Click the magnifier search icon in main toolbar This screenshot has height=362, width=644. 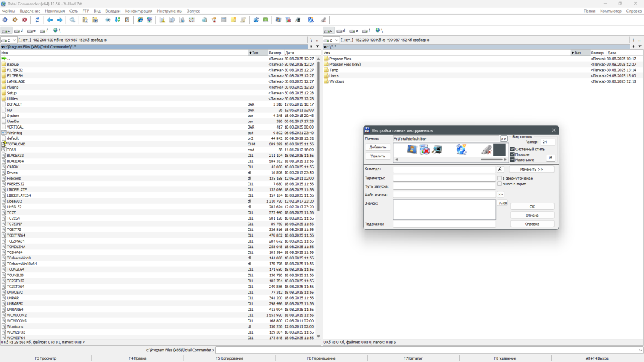coord(72,20)
